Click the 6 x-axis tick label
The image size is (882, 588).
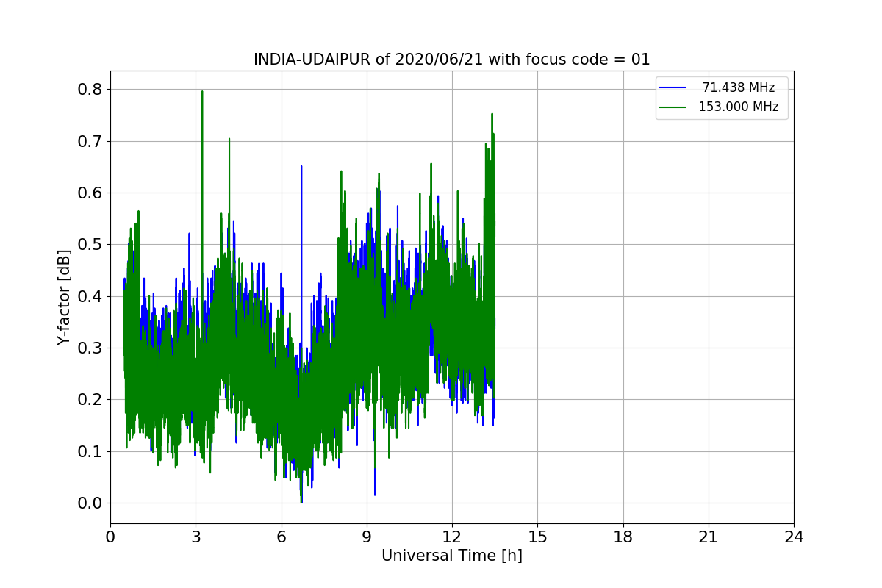pos(282,537)
